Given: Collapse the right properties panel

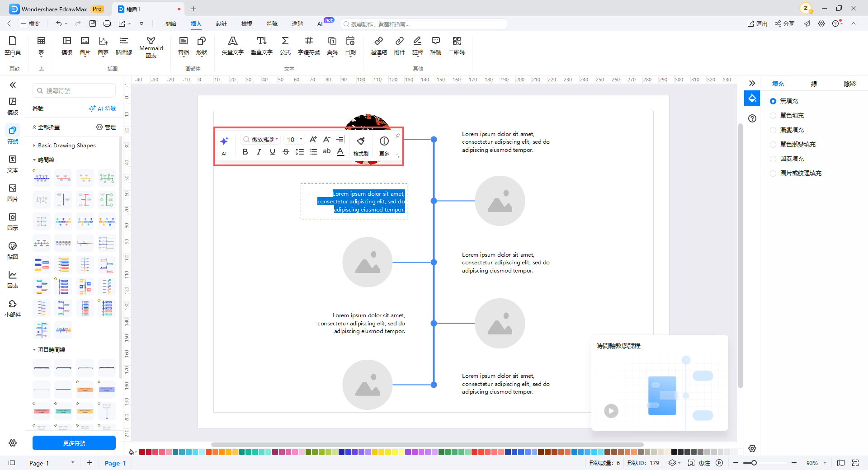Looking at the screenshot, I should click(x=752, y=83).
